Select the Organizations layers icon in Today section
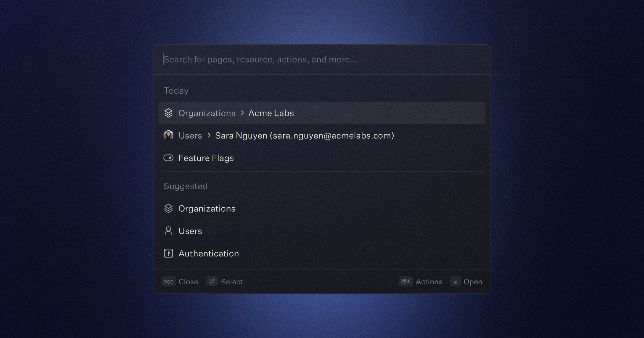Screen dimensions: 644x338 point(169,113)
